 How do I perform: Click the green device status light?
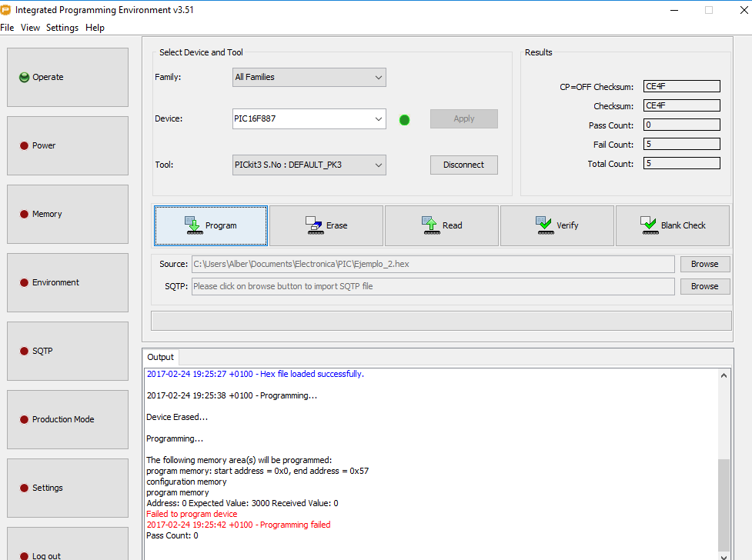point(404,120)
